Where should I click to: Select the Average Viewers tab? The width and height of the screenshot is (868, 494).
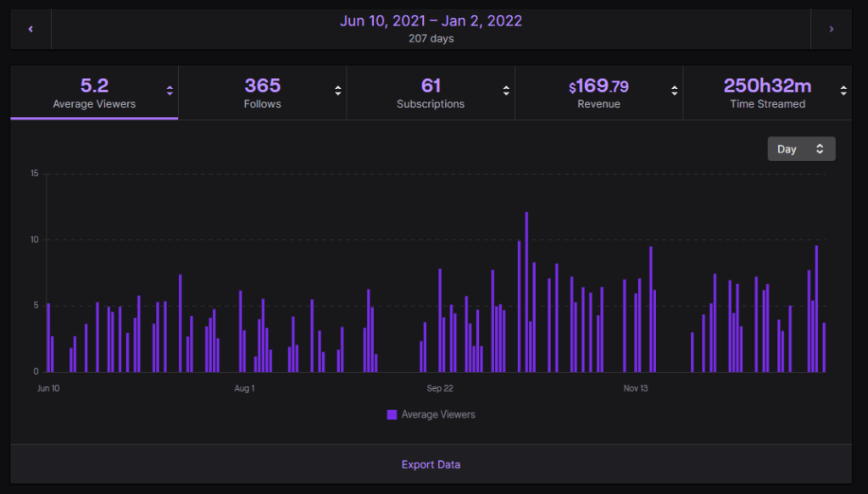tap(93, 93)
